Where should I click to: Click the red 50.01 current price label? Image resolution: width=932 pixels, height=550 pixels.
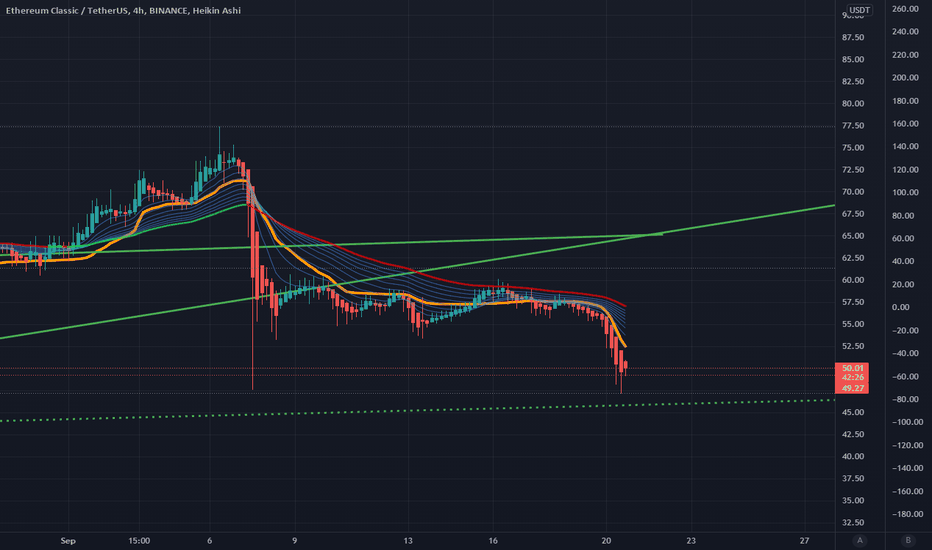tap(852, 368)
